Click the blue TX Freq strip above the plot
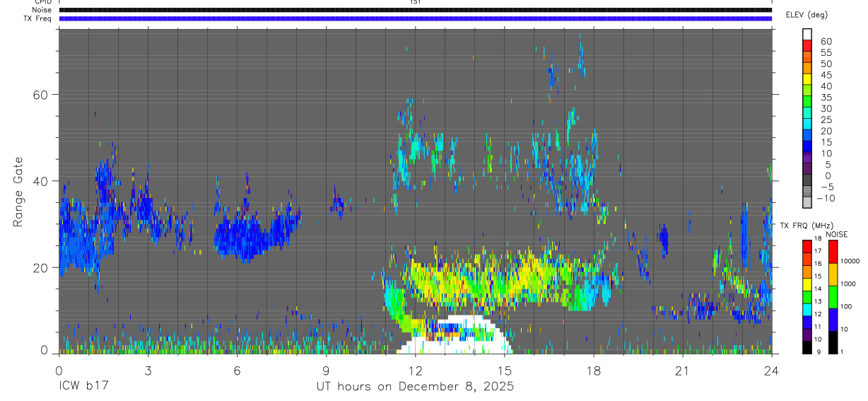Viewport: 868px width, 401px height. coord(416,18)
